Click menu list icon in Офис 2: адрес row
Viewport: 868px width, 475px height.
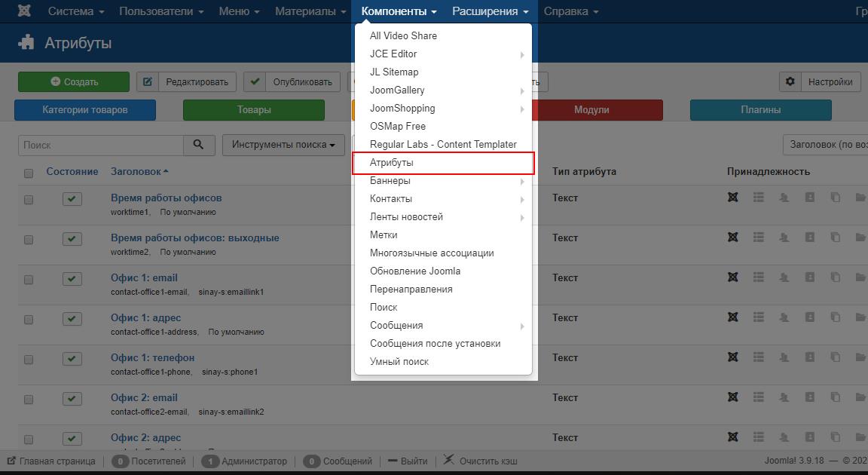click(759, 437)
